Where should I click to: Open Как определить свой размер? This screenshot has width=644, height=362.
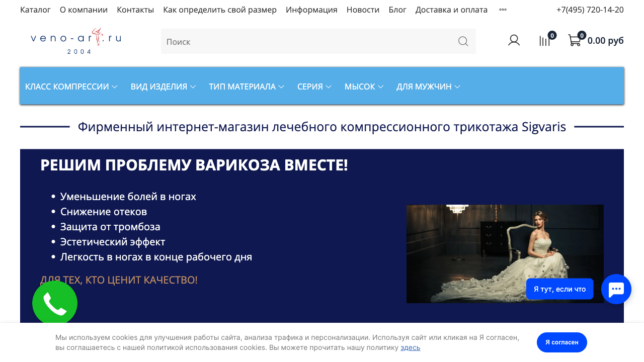pyautogui.click(x=220, y=10)
